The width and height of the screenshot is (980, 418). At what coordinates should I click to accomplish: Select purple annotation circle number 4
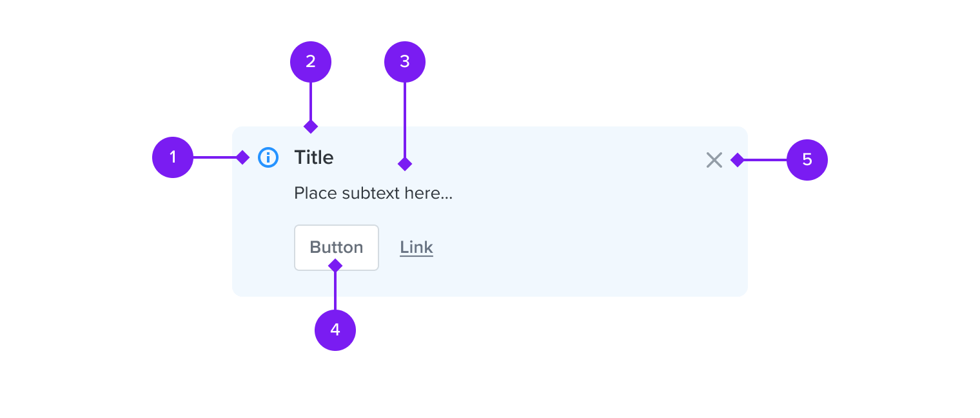pyautogui.click(x=335, y=330)
